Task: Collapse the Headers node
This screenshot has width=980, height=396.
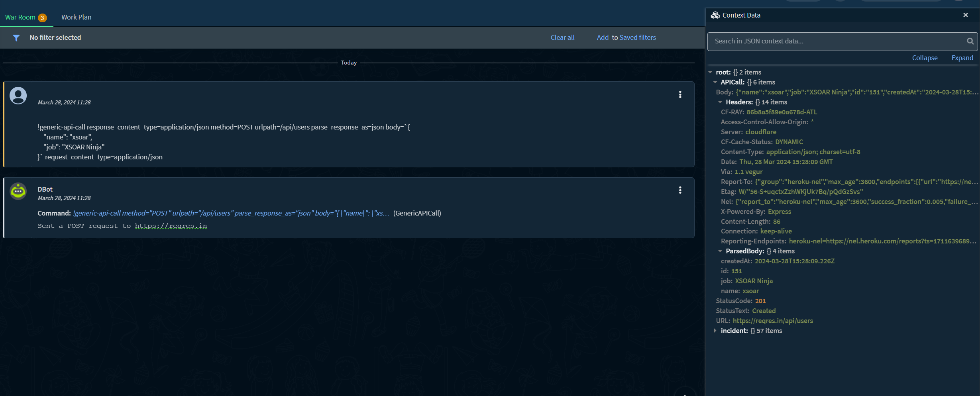Action: coord(720,102)
